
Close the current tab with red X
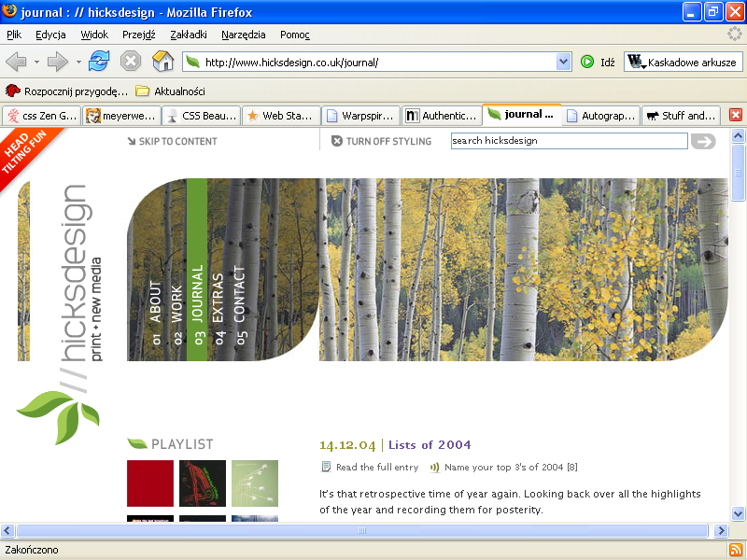pos(736,115)
